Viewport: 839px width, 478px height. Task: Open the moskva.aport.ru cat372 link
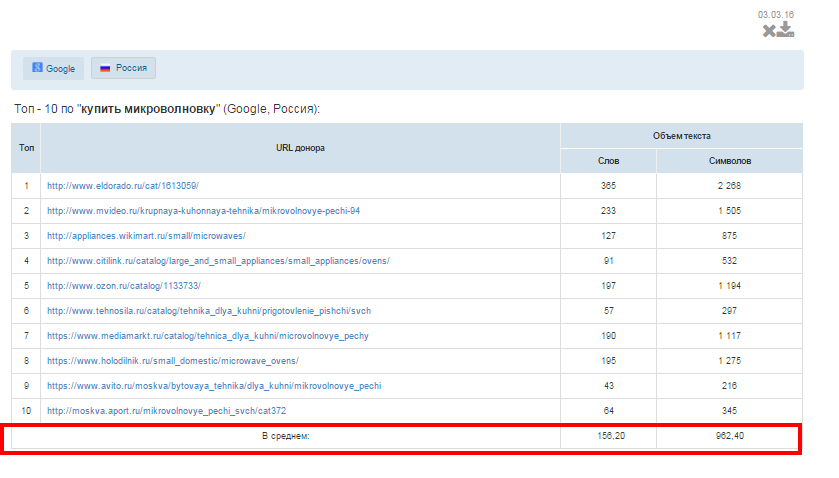pyautogui.click(x=166, y=411)
